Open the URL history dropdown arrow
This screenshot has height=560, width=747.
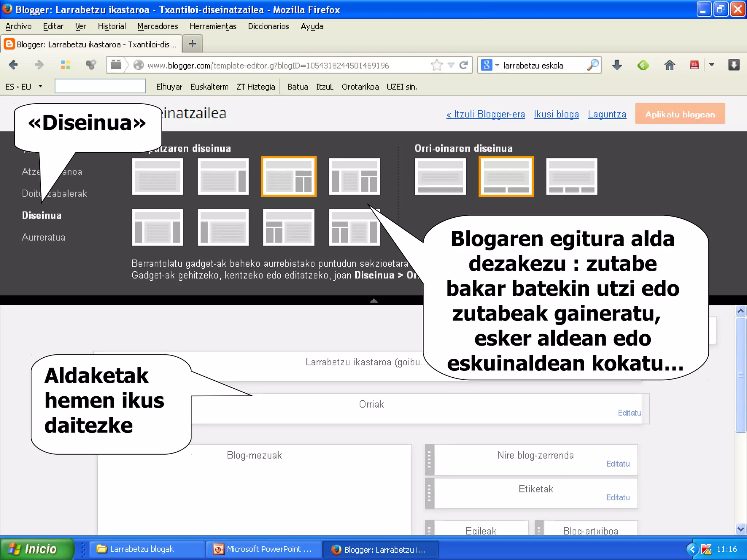pyautogui.click(x=451, y=65)
